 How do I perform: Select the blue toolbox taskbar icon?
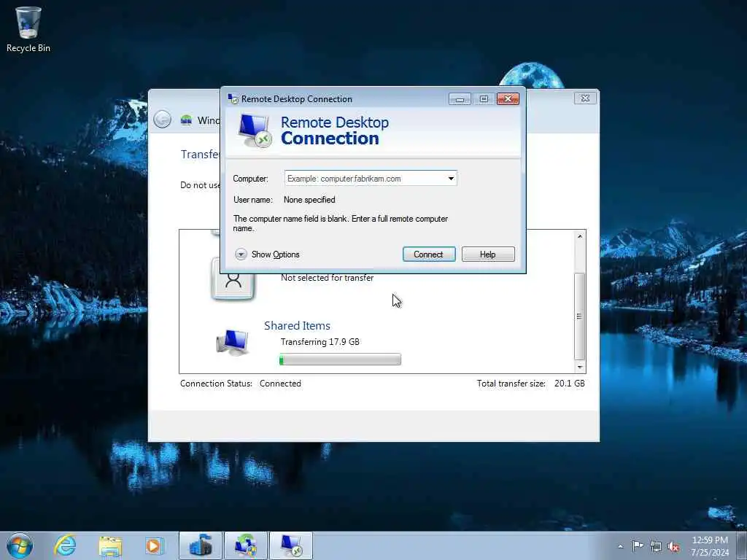point(201,545)
